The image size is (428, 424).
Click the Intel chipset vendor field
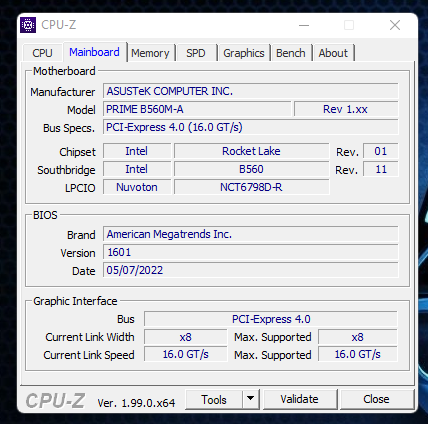[137, 151]
